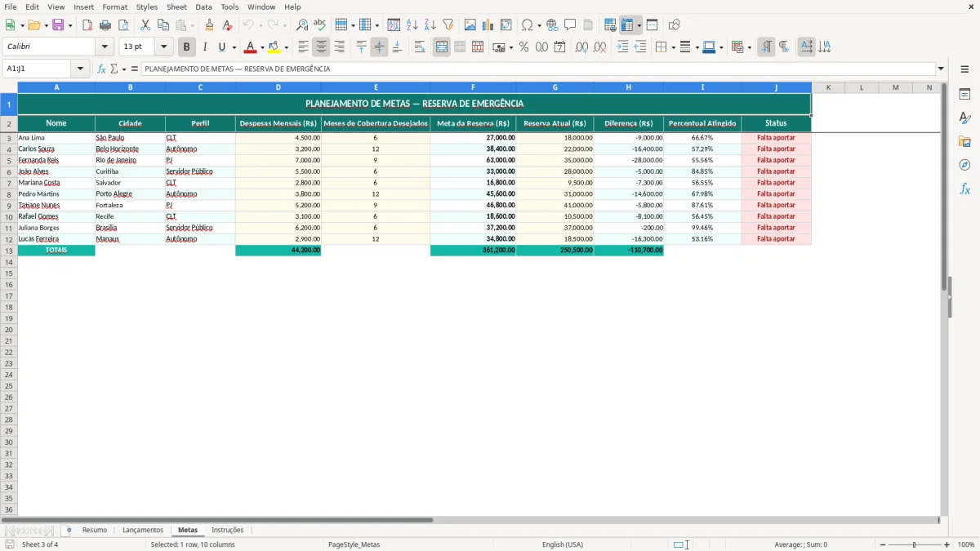This screenshot has height=551, width=980.
Task: Click the zoom slider handle
Action: click(915, 544)
